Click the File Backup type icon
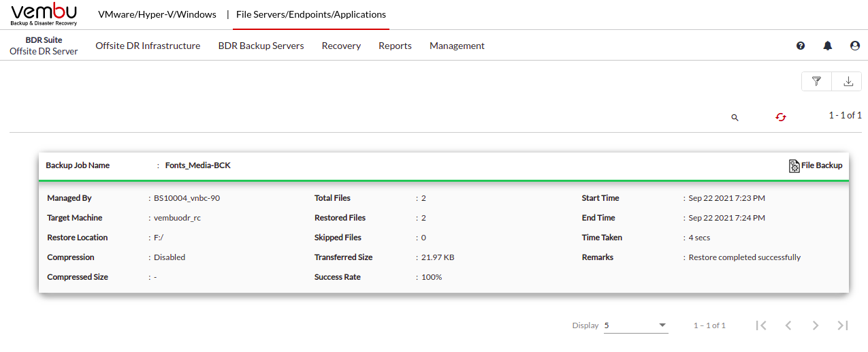 [x=794, y=165]
